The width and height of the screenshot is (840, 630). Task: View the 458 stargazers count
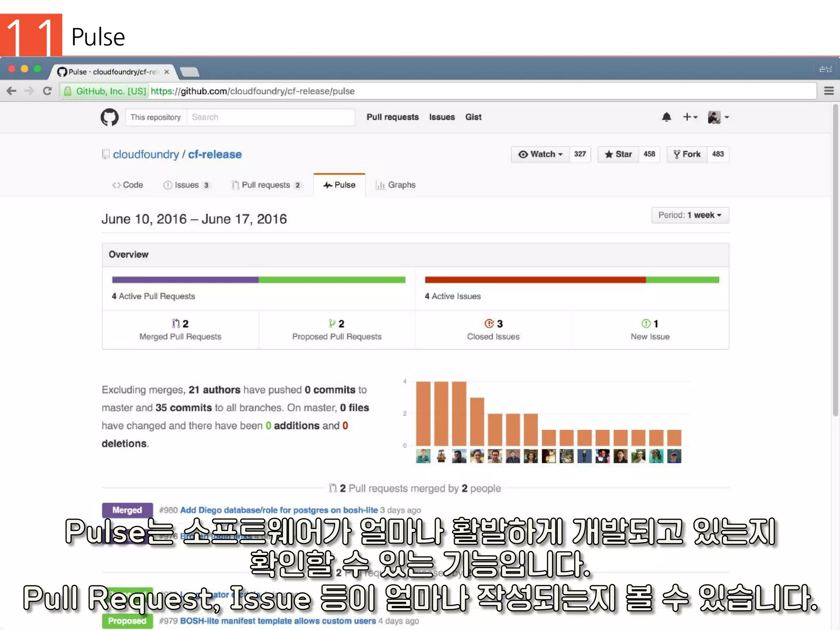(649, 154)
